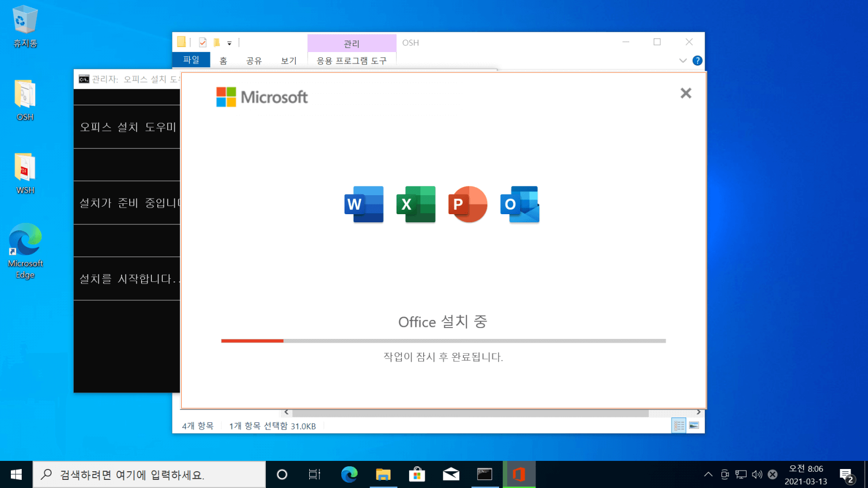Viewport: 868px width, 488px height.
Task: Open 응용 프로그램 도구 tab in Explorer
Action: coord(352,60)
